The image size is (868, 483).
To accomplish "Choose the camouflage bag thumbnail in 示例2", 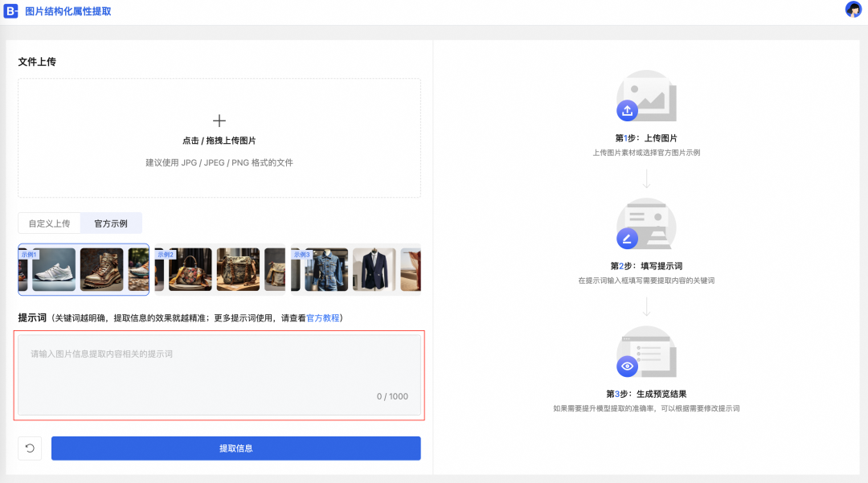I will pos(238,269).
